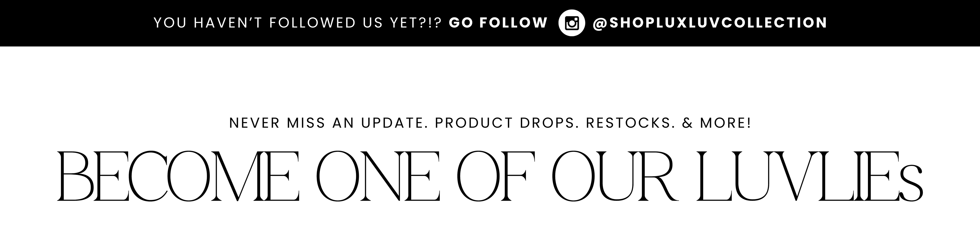This screenshot has height=229, width=980.
Task: Click the bold word FOLLOW in banner
Action: tap(513, 23)
